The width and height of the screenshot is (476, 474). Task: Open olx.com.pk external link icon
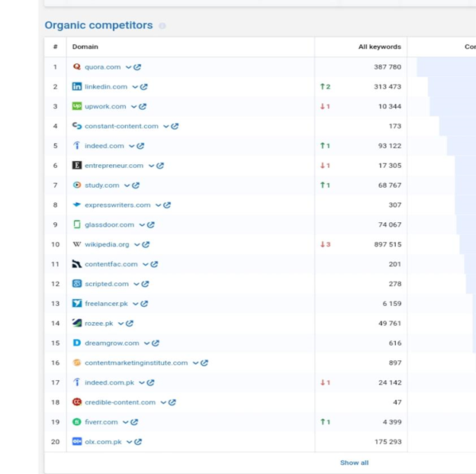(138, 442)
